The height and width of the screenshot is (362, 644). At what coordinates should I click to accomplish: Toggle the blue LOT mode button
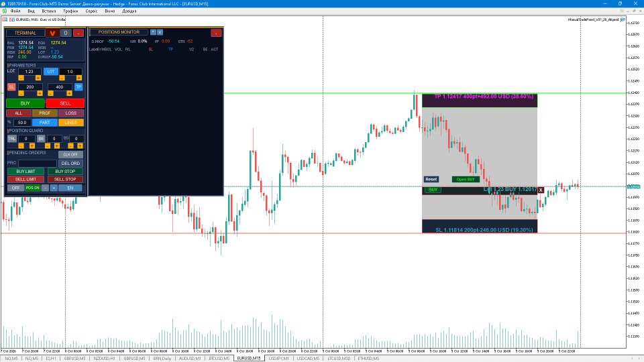[x=51, y=72]
